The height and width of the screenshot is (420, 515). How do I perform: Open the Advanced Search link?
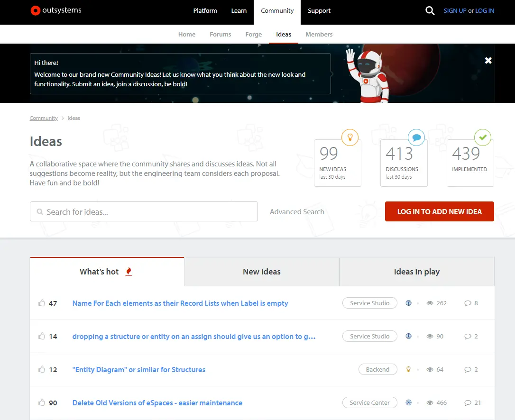pos(297,212)
